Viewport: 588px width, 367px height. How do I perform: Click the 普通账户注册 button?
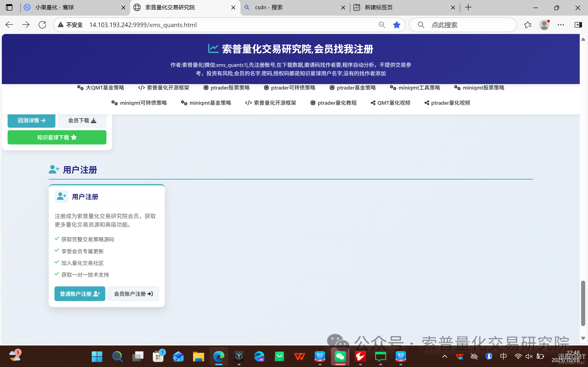pos(80,294)
